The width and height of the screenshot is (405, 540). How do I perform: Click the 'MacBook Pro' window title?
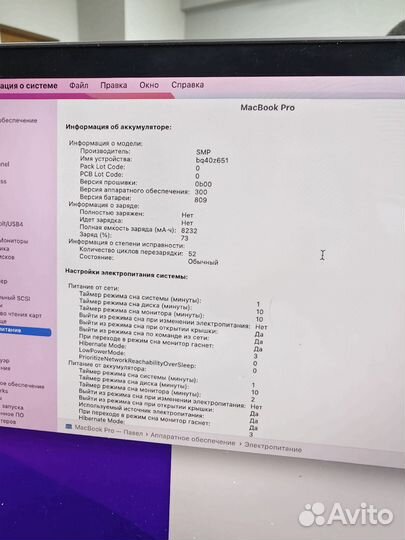268,107
